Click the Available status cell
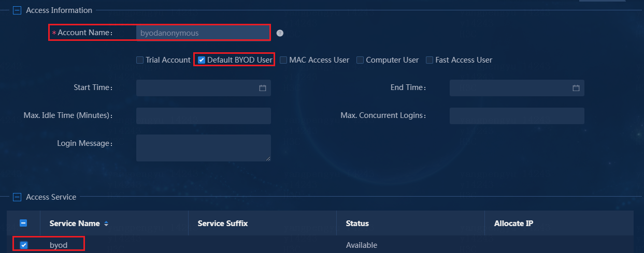 click(362, 245)
